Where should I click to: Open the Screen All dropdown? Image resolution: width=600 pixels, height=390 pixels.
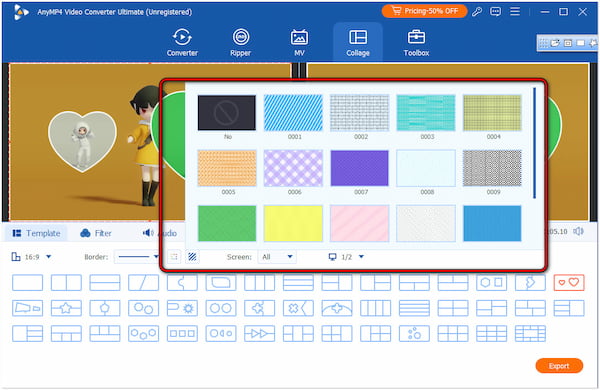277,257
